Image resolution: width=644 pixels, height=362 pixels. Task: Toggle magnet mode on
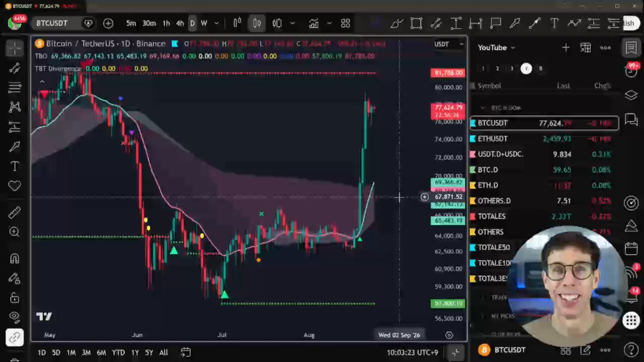[14, 258]
